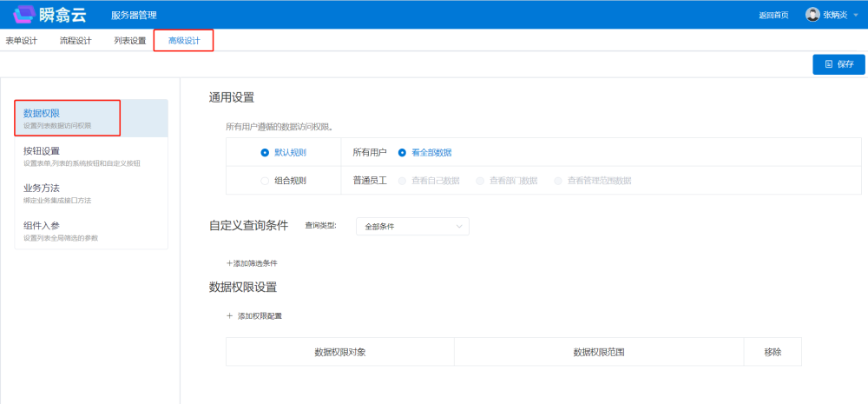This screenshot has width=868, height=404.
Task: Open the user menu dropdown arrow
Action: pos(855,15)
